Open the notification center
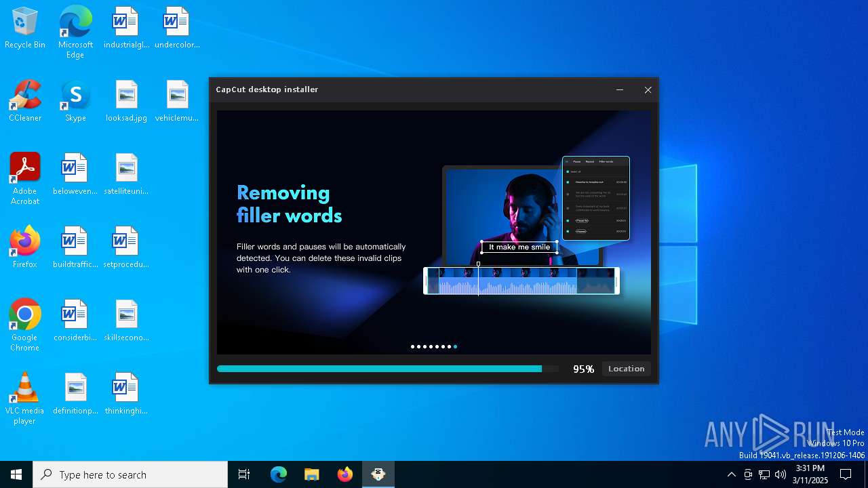The height and width of the screenshot is (488, 868). pyautogui.click(x=846, y=474)
